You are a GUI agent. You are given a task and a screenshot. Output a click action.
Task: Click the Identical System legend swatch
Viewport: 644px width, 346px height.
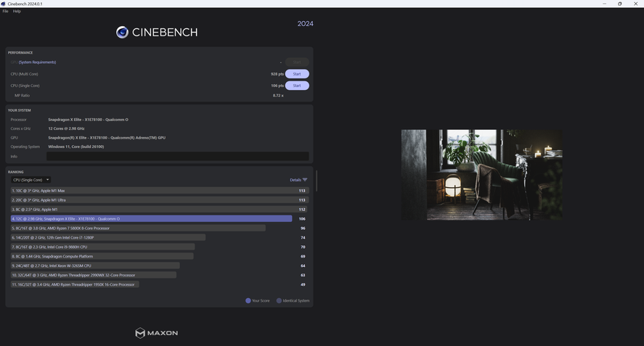coord(279,300)
